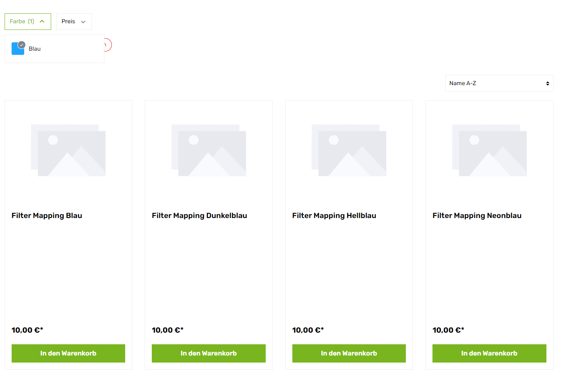Screen dimensions: 588x380
Task: Add Filter Mapping Hellblau to the Warenkorb
Action: [349, 353]
